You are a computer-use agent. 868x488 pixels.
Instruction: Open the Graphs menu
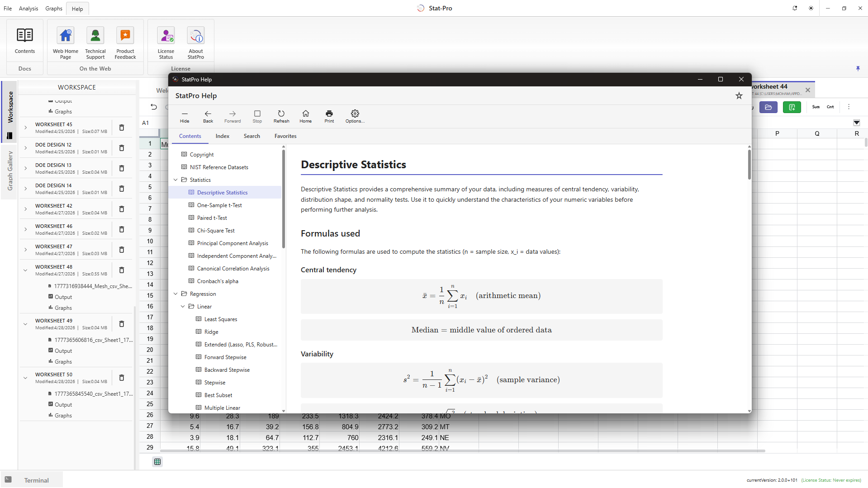[x=54, y=9]
